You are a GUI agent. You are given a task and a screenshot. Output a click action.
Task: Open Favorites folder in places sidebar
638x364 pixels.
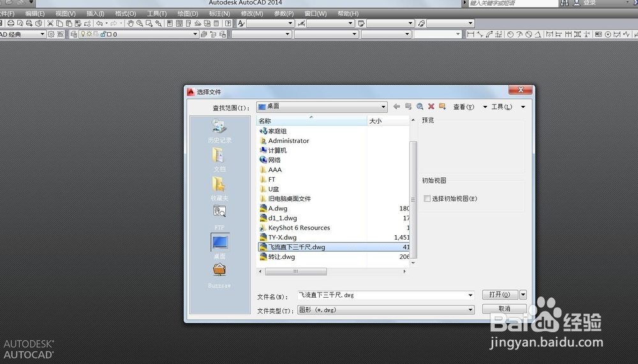pyautogui.click(x=219, y=189)
